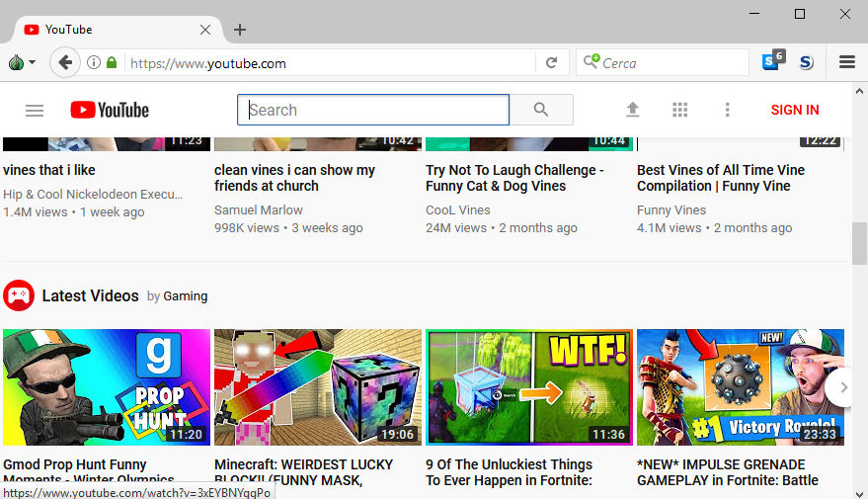This screenshot has height=499, width=868.
Task: Open the three-dot settings menu on YouTube
Action: click(728, 110)
